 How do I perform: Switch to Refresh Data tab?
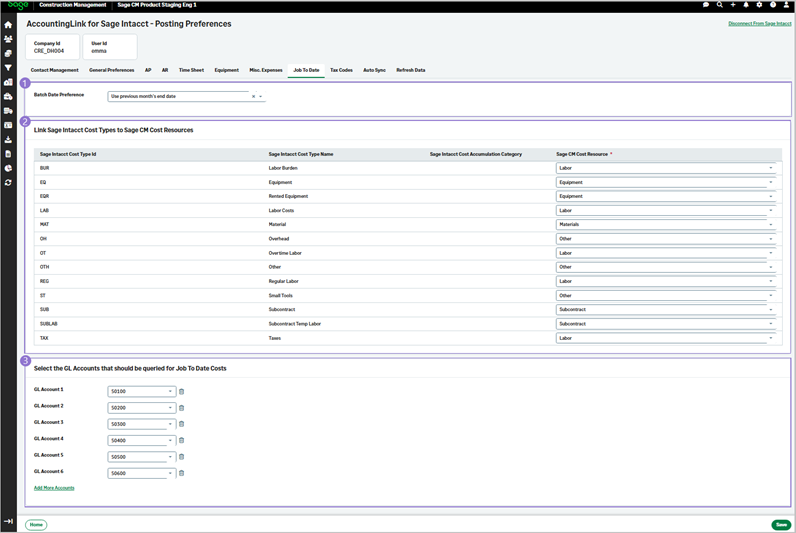click(x=411, y=70)
